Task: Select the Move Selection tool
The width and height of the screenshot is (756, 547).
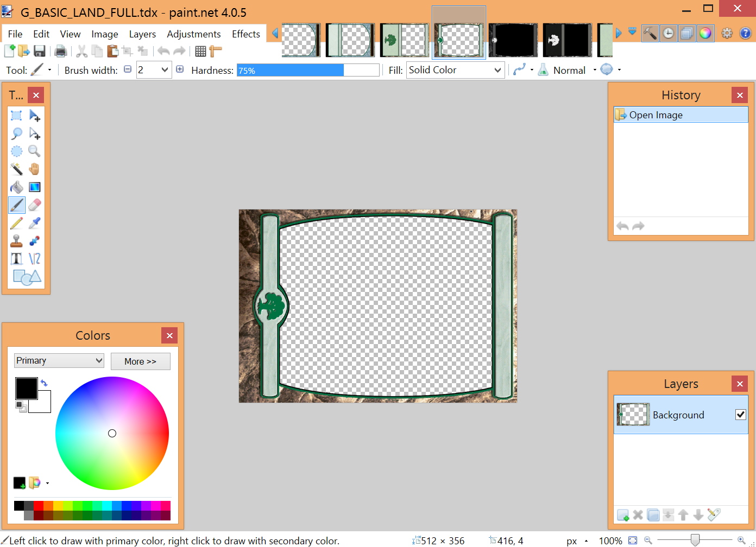Action: point(35,133)
